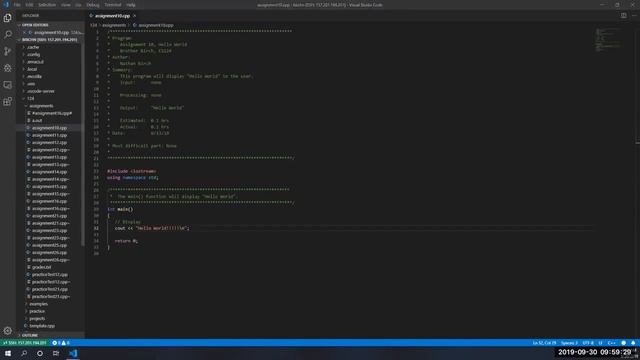
Task: Open the Search view in activity bar
Action: 7,34
